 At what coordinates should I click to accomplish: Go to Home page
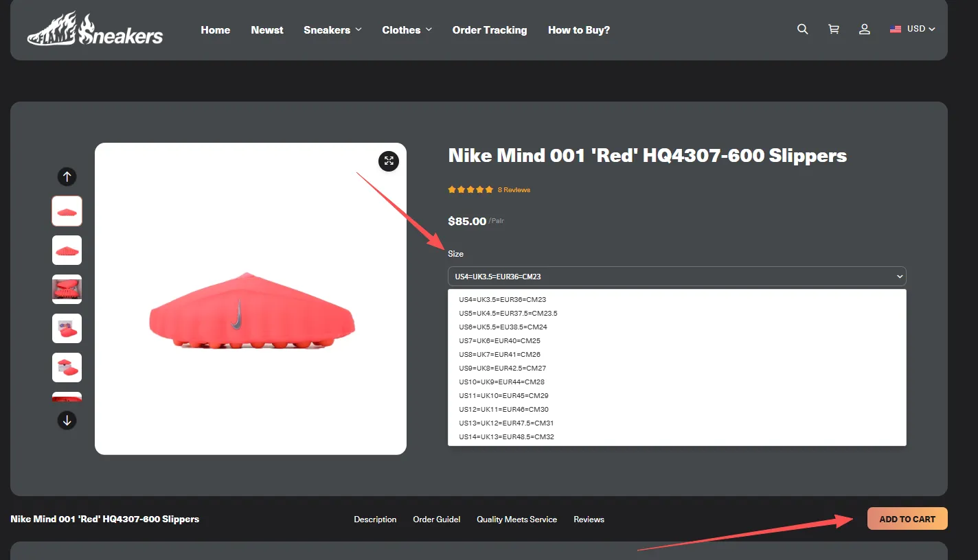pyautogui.click(x=216, y=30)
